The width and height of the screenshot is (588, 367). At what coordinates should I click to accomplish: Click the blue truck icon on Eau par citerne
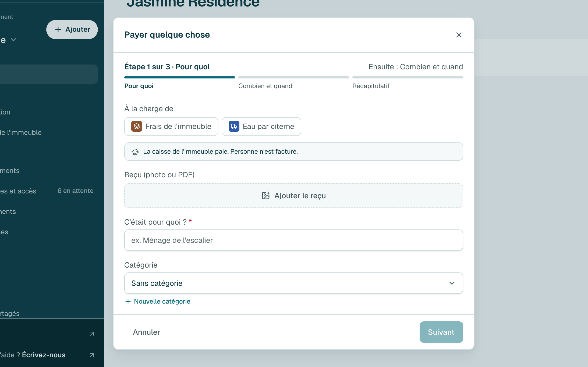point(234,126)
